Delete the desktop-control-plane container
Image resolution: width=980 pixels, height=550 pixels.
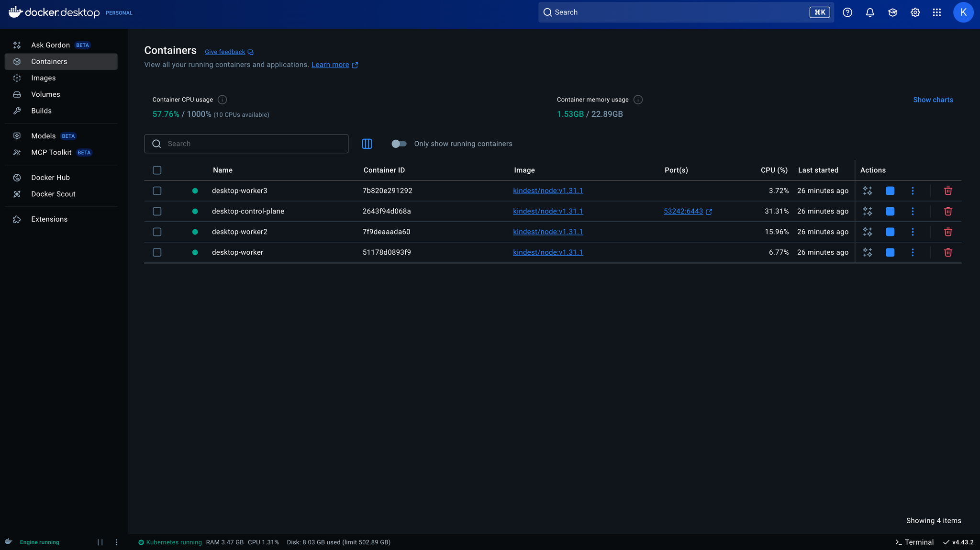point(948,211)
